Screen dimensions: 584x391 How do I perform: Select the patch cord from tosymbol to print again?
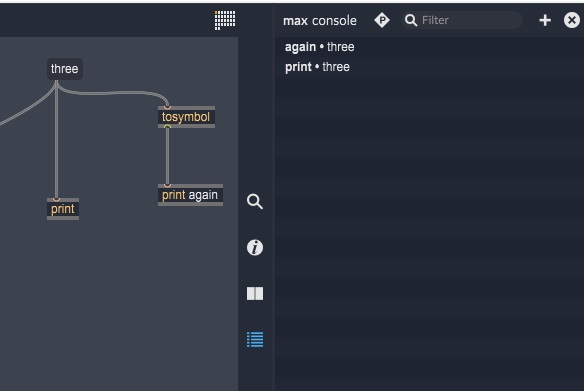coord(168,156)
